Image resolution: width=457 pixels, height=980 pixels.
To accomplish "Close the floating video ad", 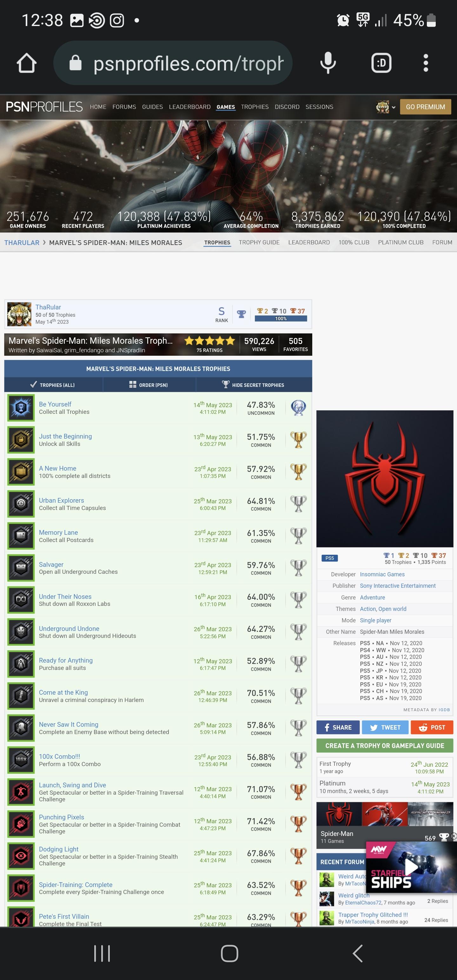I will point(454,836).
